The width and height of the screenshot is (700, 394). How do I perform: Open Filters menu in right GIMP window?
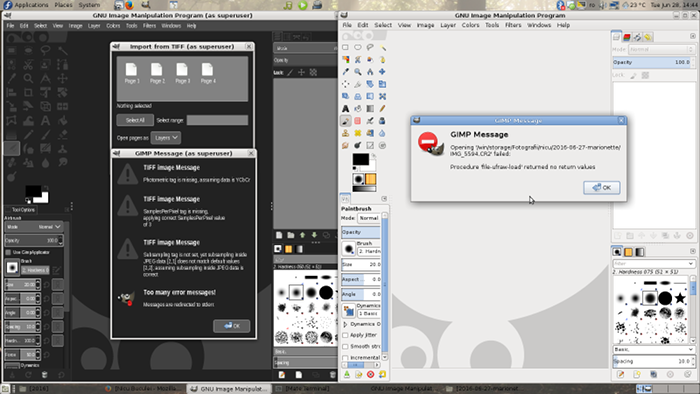(x=513, y=25)
